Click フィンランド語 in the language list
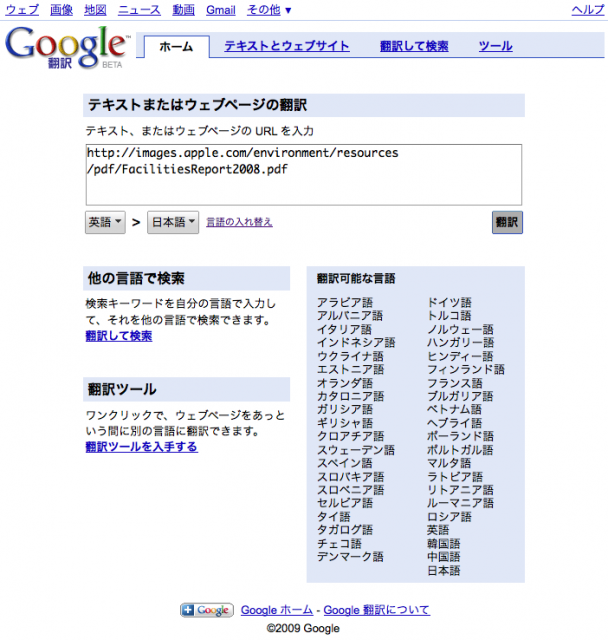Screen dimensions: 608x640 tap(466, 369)
